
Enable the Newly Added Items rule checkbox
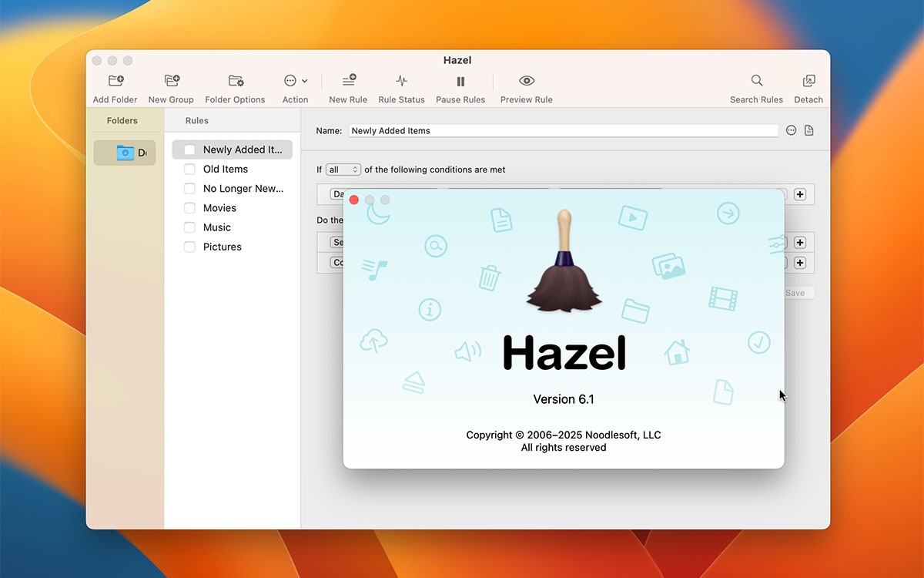coord(189,150)
